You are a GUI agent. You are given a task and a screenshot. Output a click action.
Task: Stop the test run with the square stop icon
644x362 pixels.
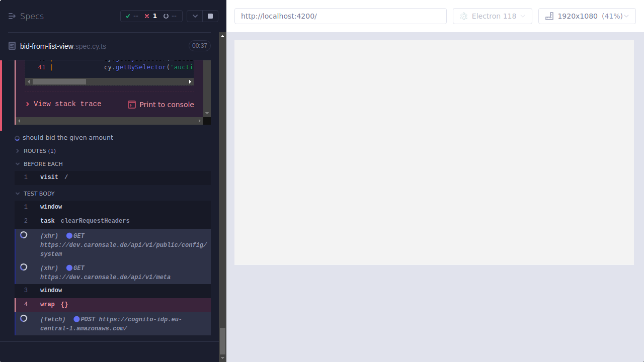point(210,16)
